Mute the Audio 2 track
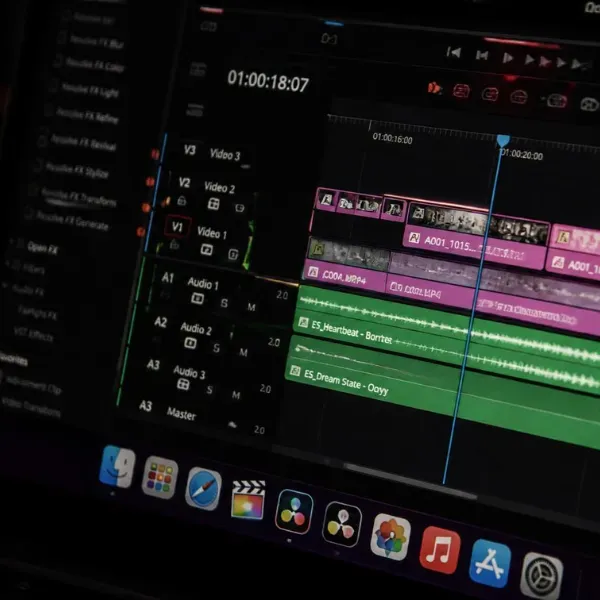Viewport: 600px width, 600px height. (243, 352)
